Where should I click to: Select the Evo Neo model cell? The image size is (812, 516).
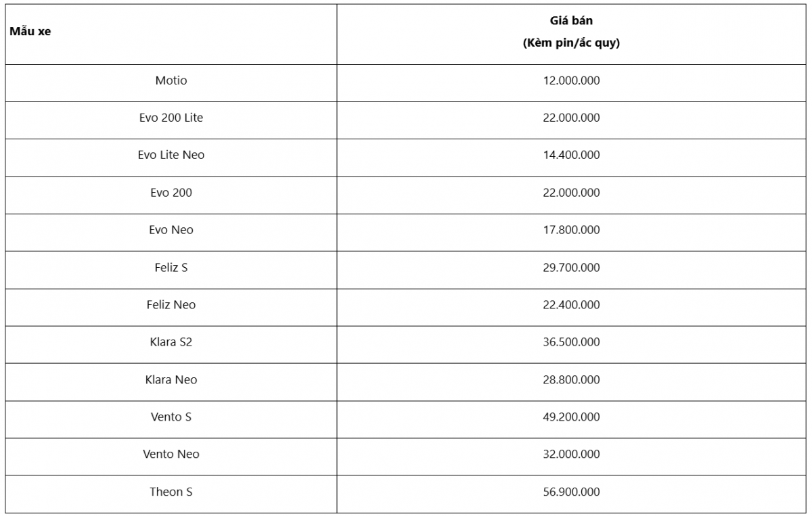click(171, 230)
